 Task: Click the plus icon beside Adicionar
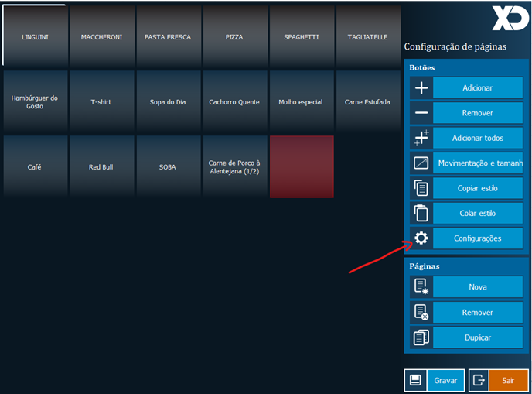[421, 88]
